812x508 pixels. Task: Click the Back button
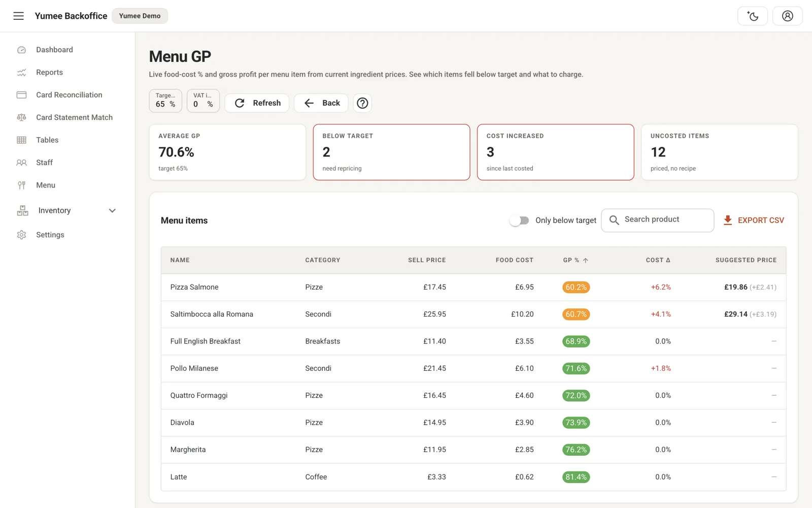(321, 103)
